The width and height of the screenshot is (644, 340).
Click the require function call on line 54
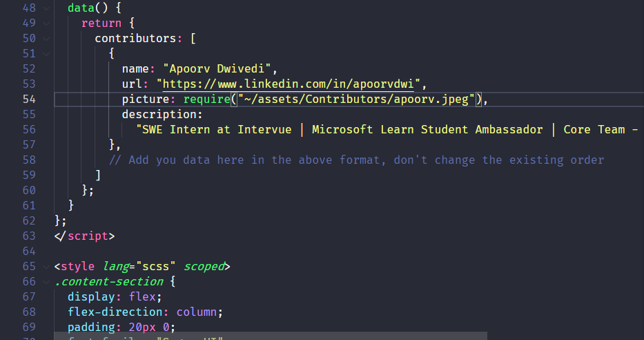coord(206,99)
